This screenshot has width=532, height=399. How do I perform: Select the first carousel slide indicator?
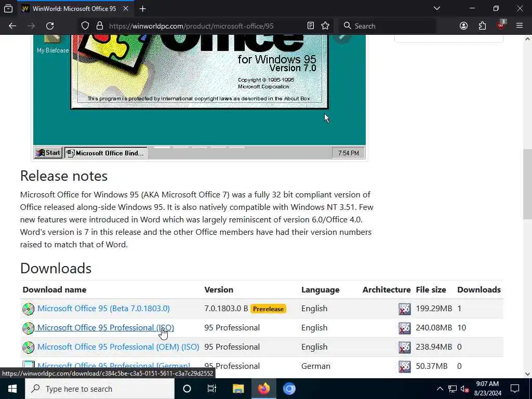pyautogui.click(x=162, y=147)
